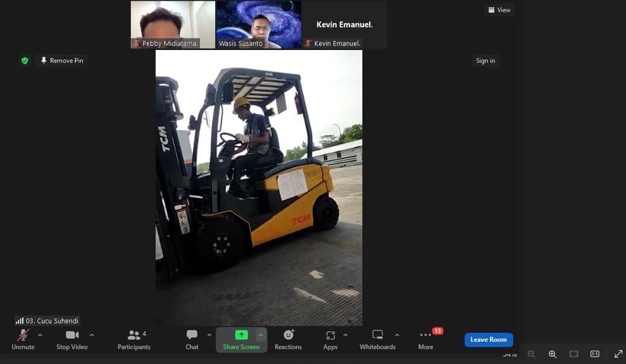The width and height of the screenshot is (626, 364).
Task: Open the Participants panel
Action: click(134, 340)
